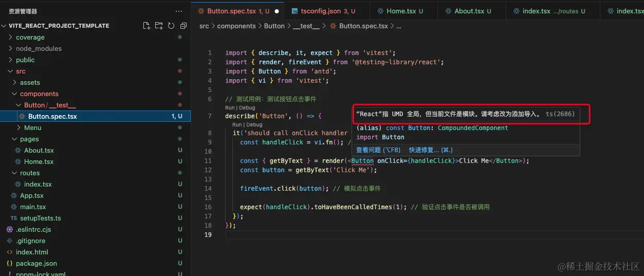Viewport: 644px width, 276px height.
Task: Click the New Folder icon in Explorer header
Action: (159, 26)
